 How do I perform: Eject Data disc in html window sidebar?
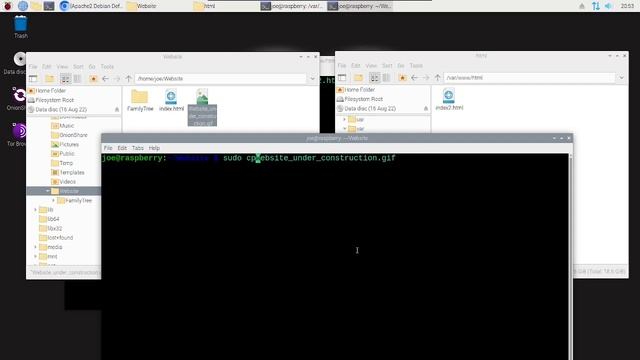426,108
